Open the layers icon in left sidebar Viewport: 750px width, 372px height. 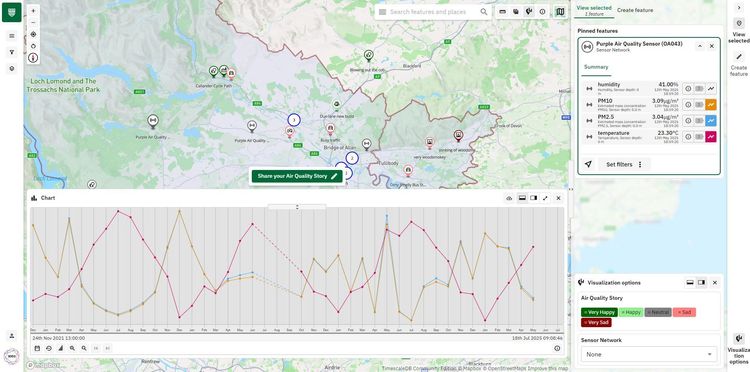click(12, 69)
